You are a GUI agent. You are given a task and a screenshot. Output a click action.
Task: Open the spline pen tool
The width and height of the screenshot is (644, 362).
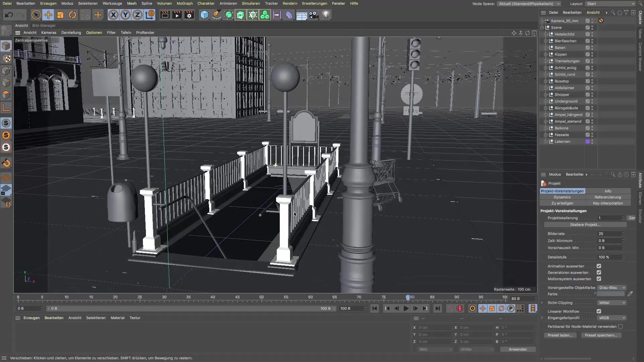tap(217, 15)
